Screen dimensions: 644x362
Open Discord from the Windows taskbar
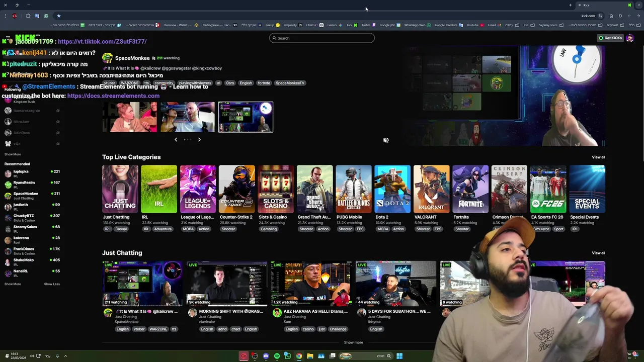(266, 356)
